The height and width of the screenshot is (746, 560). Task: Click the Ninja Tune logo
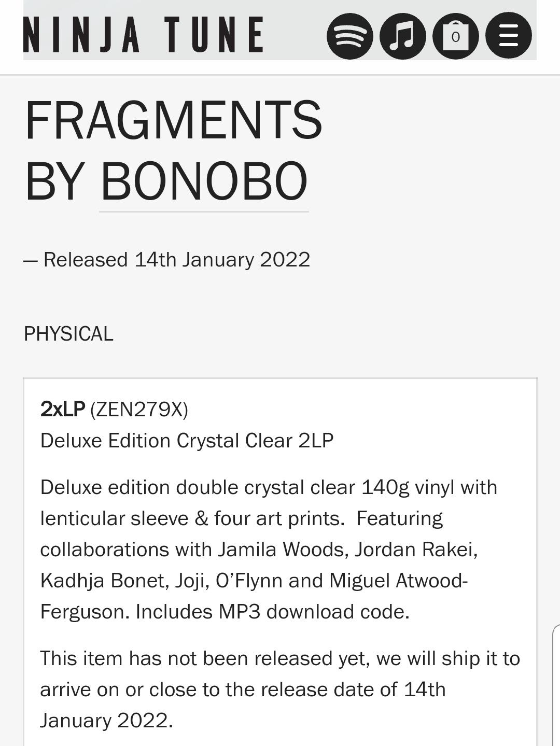point(144,35)
